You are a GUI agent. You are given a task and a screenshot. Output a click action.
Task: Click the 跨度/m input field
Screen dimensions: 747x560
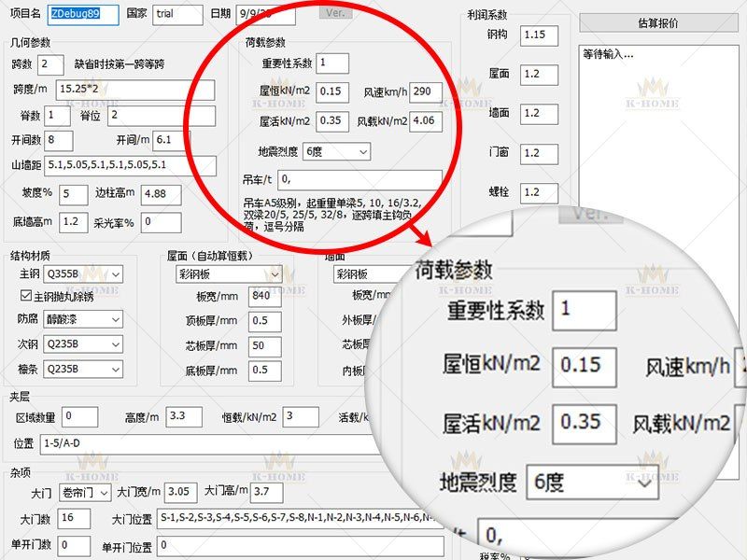pyautogui.click(x=134, y=90)
